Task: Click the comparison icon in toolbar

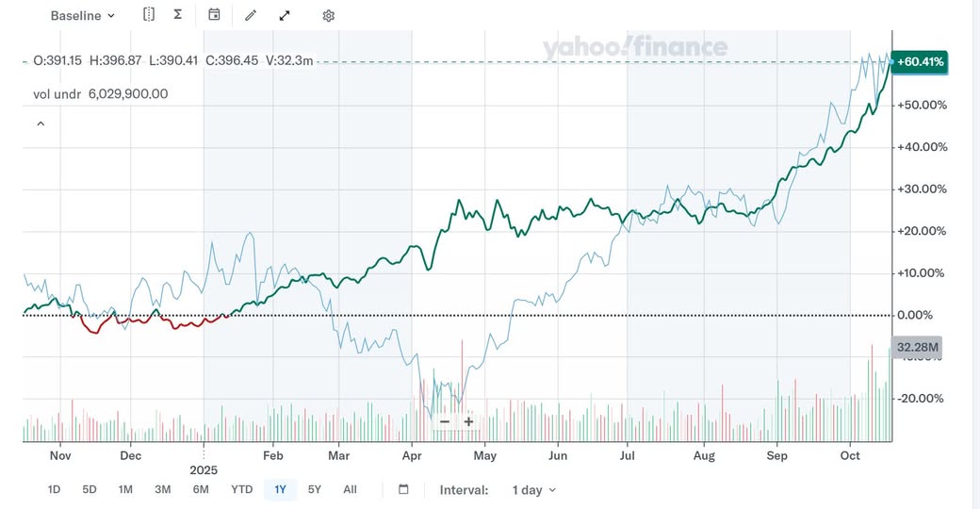Action: 149,15
